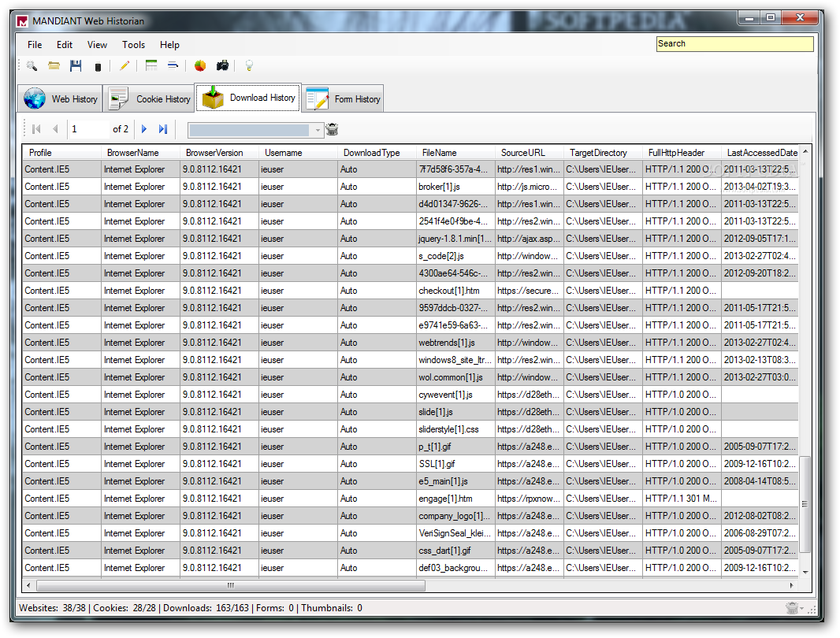Click the horizontal scrollbar left arrow
The width and height of the screenshot is (840, 638).
coord(28,585)
